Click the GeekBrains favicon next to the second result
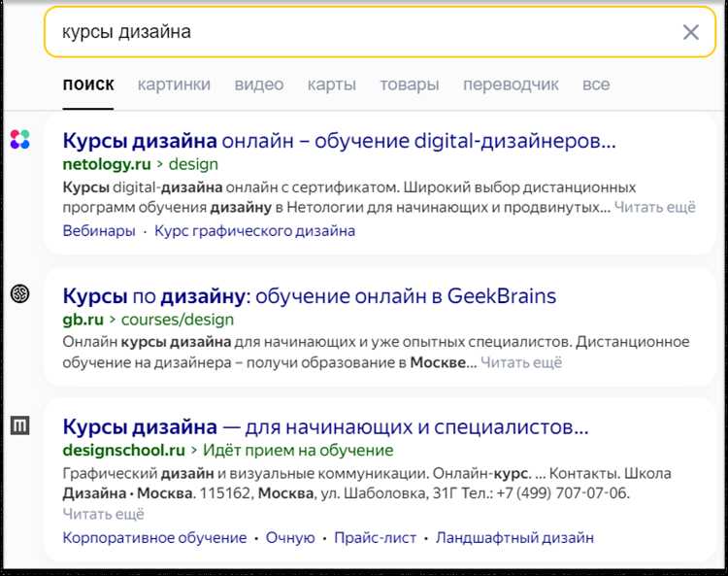 [x=20, y=293]
